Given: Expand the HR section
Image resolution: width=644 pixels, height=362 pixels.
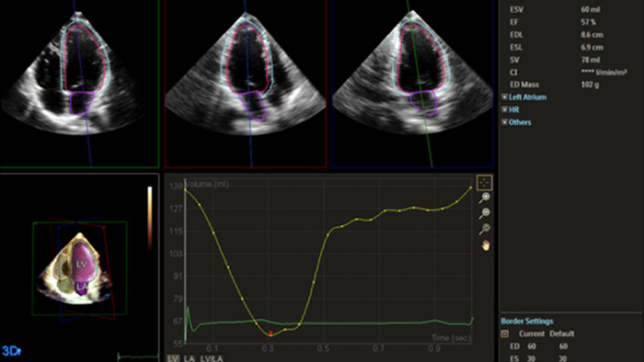Looking at the screenshot, I should point(504,110).
